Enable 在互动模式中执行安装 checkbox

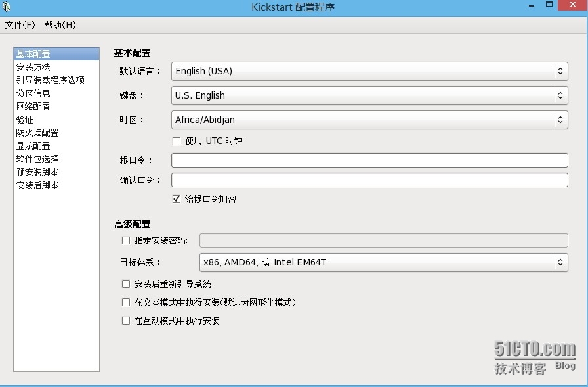[x=126, y=321]
